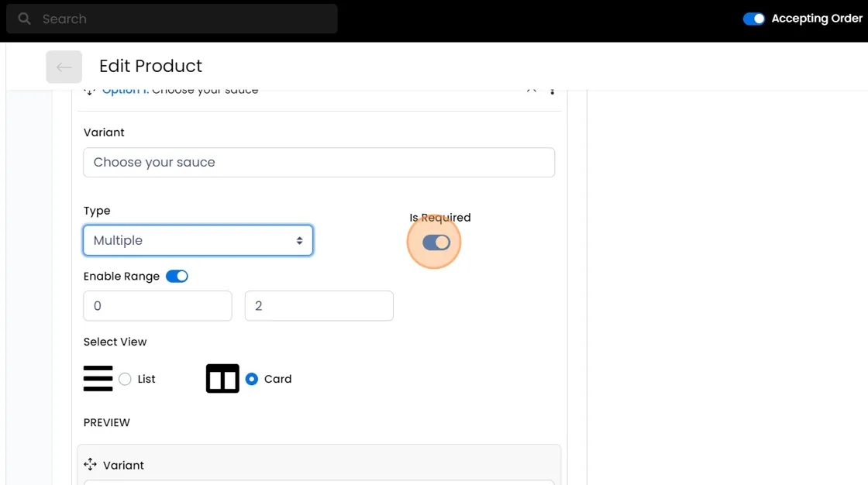868x485 pixels.
Task: Click the search magnifier icon
Action: [25, 19]
